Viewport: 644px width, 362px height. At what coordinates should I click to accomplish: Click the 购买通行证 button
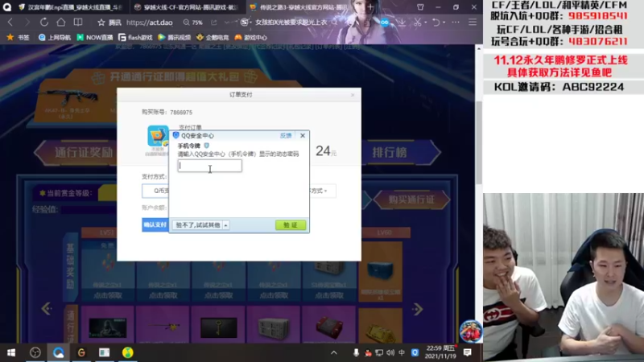point(412,200)
